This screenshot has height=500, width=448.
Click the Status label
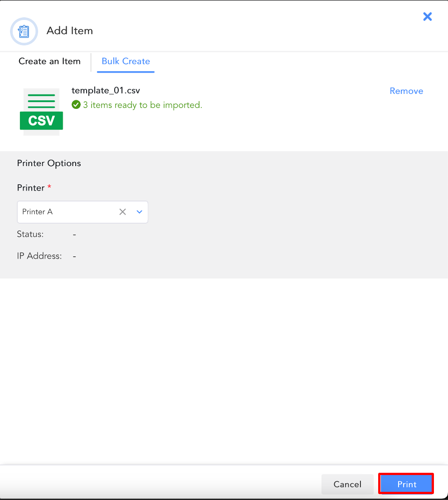coord(30,234)
